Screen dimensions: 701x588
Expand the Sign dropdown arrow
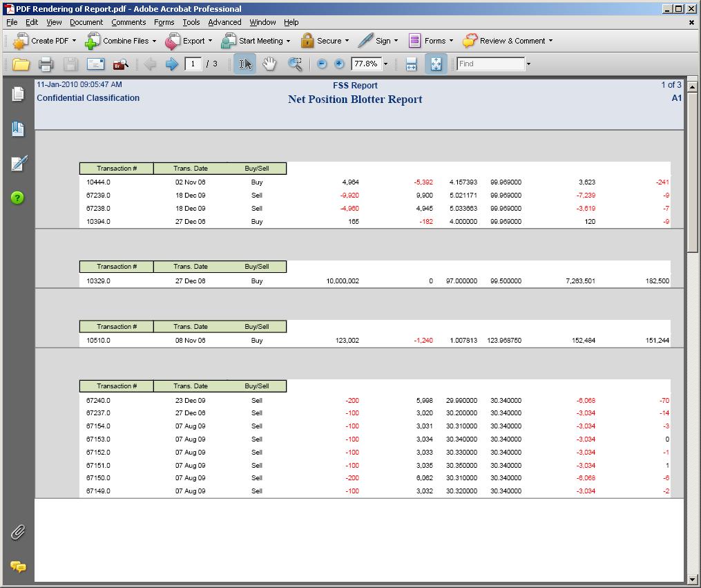[396, 41]
